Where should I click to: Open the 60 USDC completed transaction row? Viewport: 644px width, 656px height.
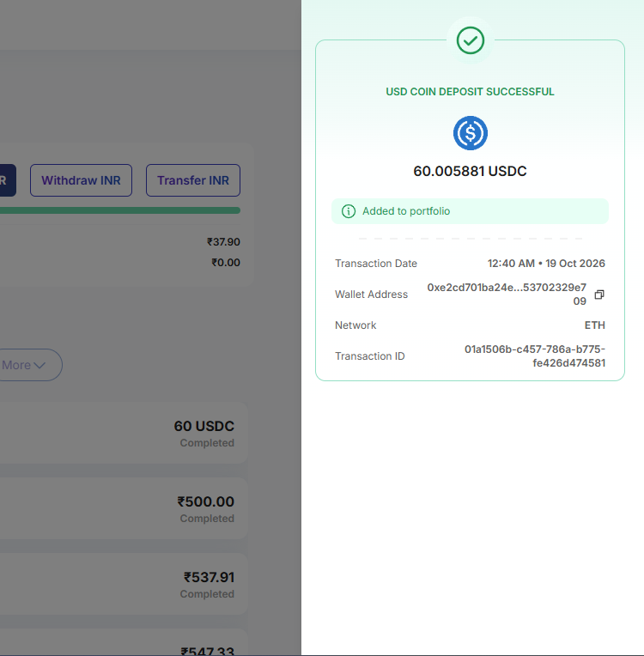(x=124, y=433)
